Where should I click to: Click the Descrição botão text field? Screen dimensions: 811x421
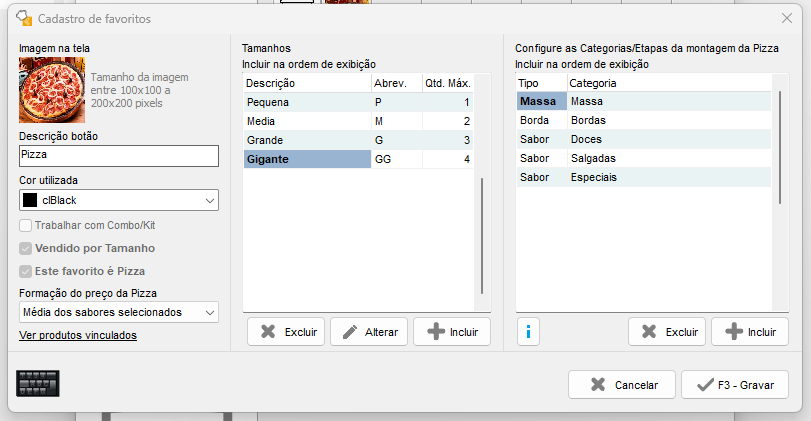pos(118,156)
